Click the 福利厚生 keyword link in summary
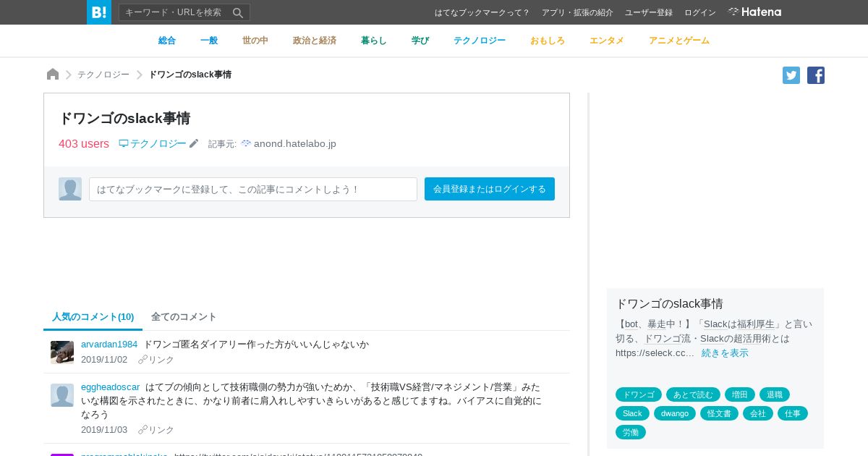 pos(756,324)
